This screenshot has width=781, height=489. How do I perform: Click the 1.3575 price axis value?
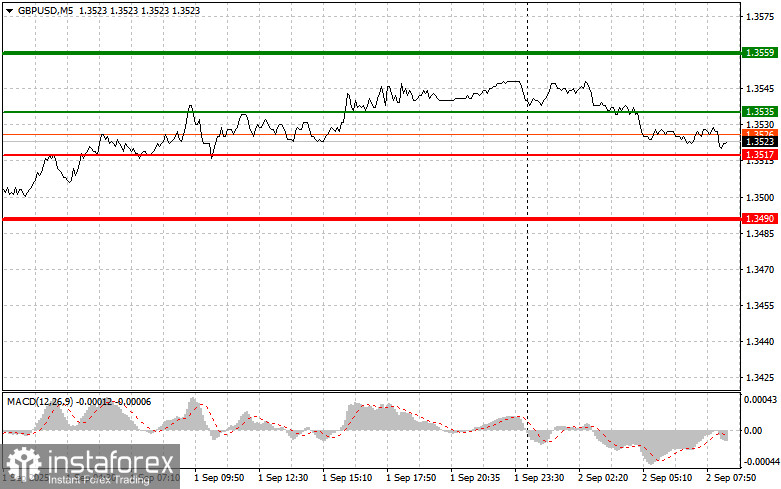tap(760, 17)
